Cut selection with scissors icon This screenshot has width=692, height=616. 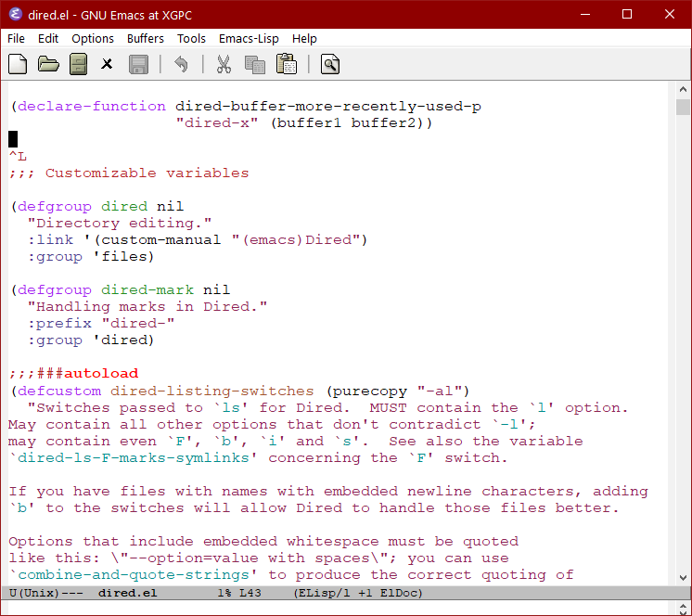224,64
